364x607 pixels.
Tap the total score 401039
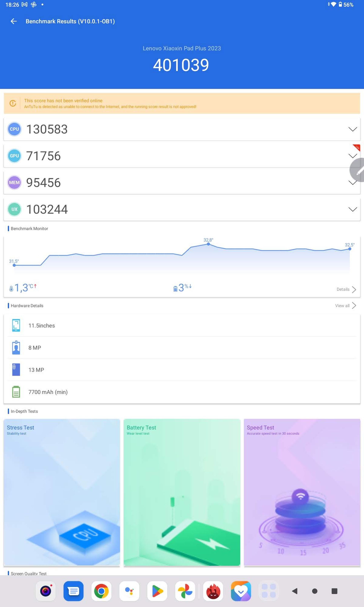[181, 65]
